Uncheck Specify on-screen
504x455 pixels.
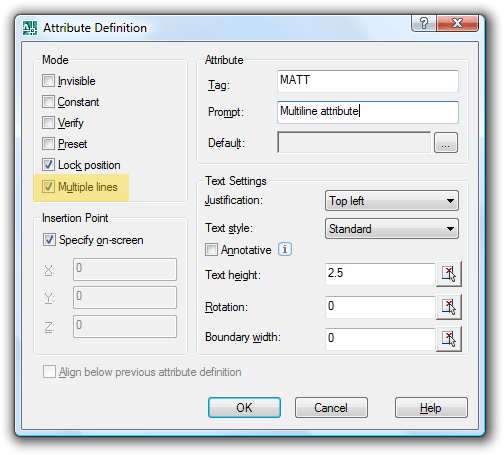tap(49, 240)
